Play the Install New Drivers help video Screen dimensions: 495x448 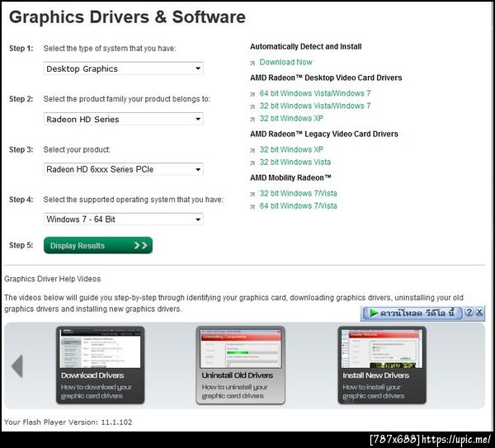382,365
